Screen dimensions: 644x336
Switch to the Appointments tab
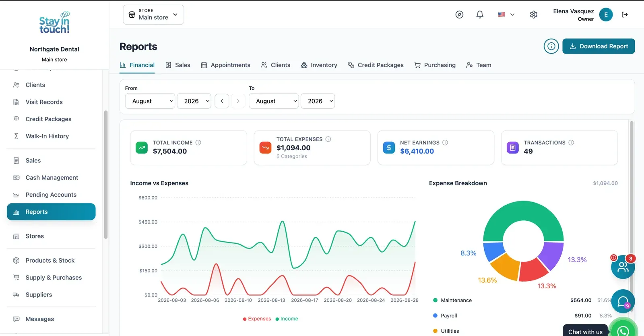click(225, 65)
